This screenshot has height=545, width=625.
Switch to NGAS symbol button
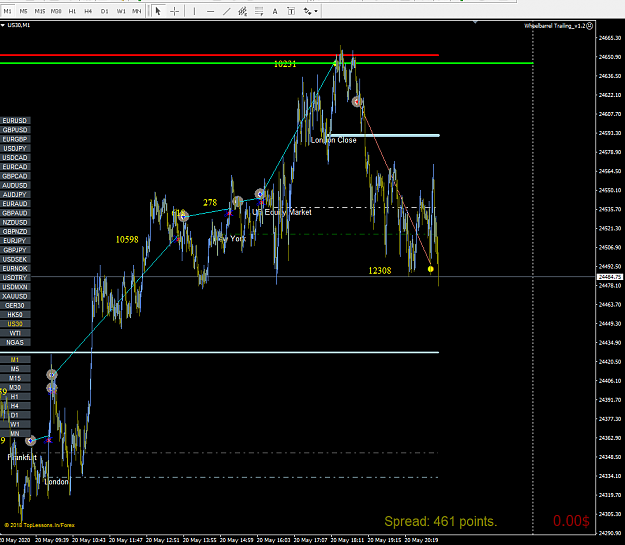tap(15, 342)
